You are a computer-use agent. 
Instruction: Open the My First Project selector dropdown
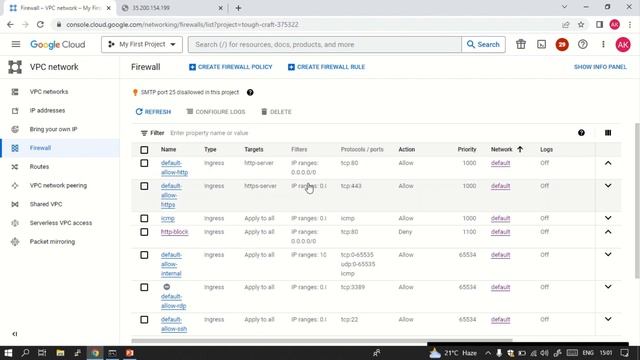point(142,44)
